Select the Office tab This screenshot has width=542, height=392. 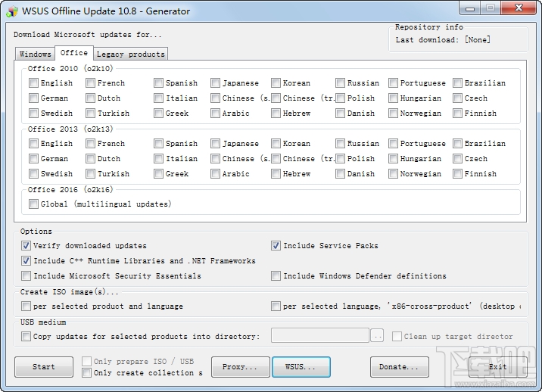coord(74,53)
